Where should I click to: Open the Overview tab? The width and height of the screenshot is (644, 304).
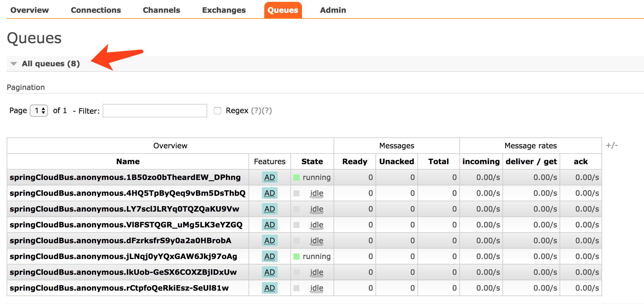tap(29, 10)
